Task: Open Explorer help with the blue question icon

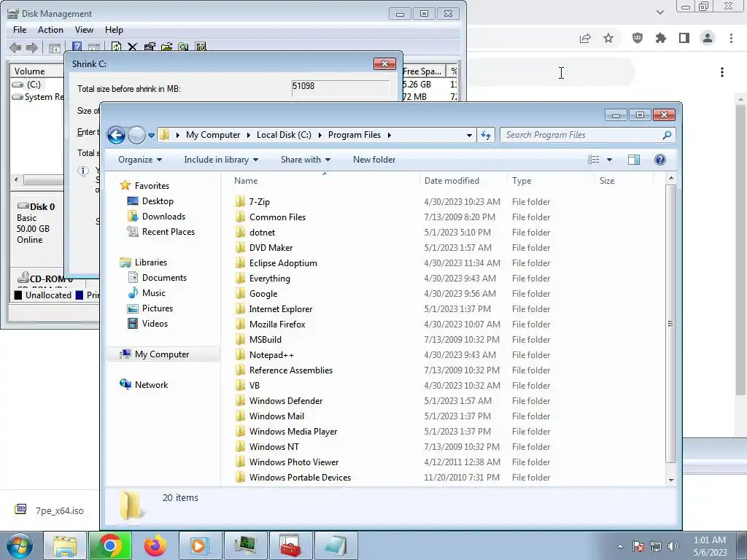Action: (659, 160)
